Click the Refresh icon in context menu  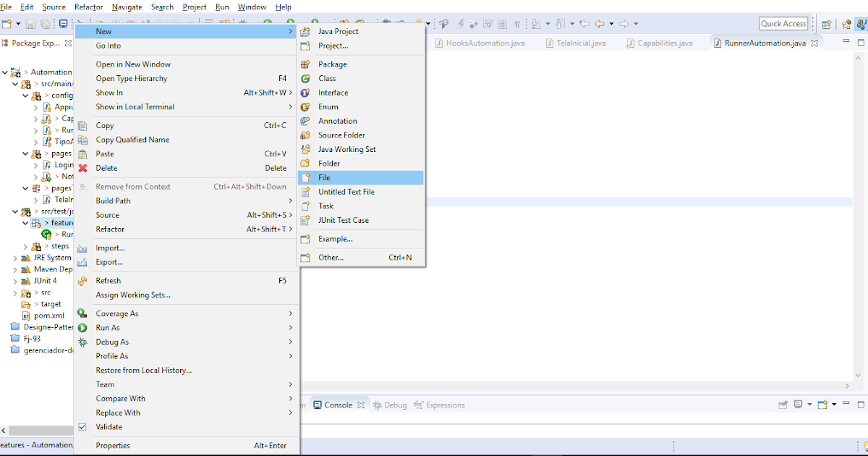(x=82, y=281)
